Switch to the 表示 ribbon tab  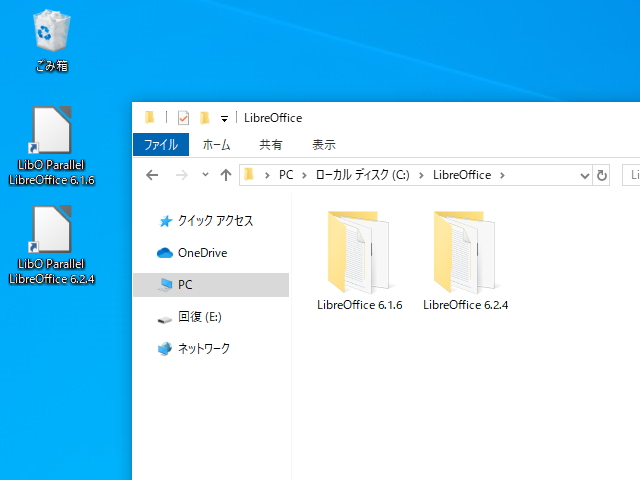click(324, 144)
